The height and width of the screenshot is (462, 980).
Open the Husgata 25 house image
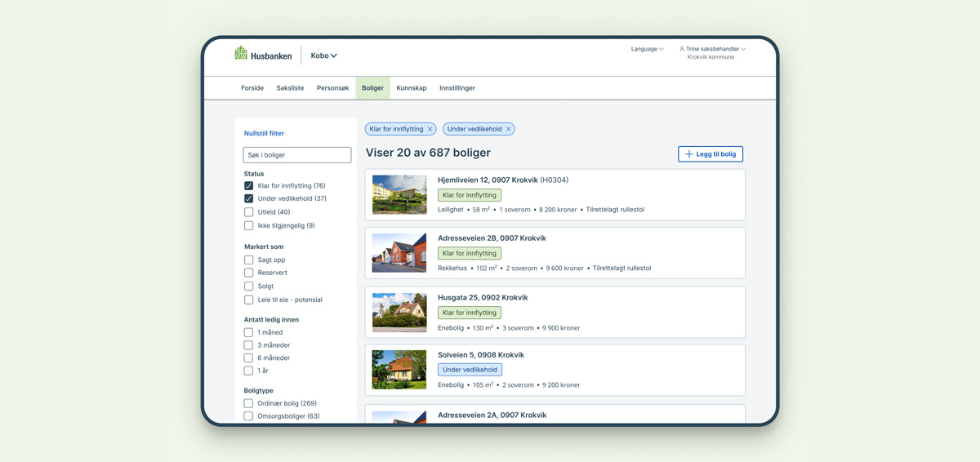pos(399,312)
